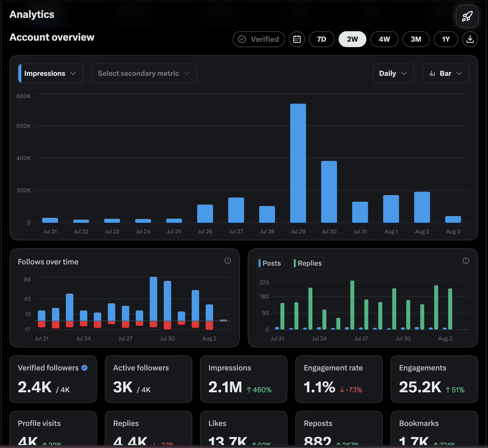Click the Account overview heading
The width and height of the screenshot is (488, 448).
click(52, 37)
